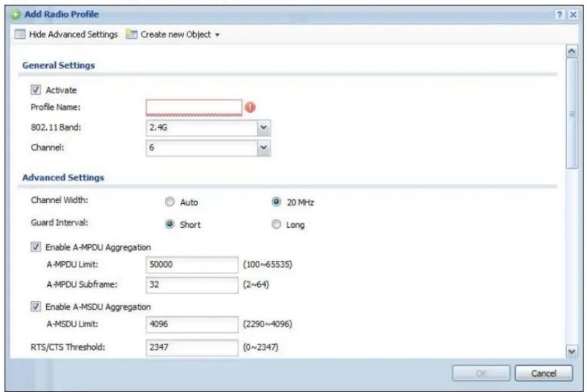Open the help question mark icon

(560, 14)
